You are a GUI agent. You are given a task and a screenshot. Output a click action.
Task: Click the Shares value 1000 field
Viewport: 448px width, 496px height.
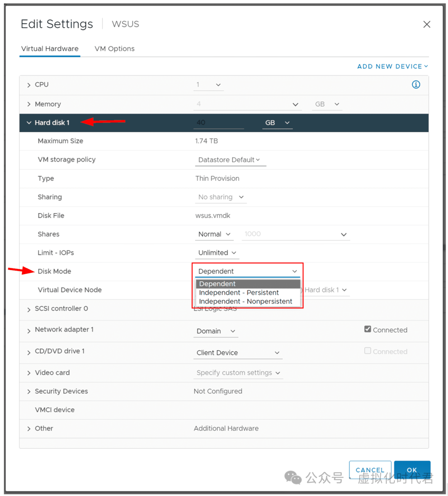296,234
